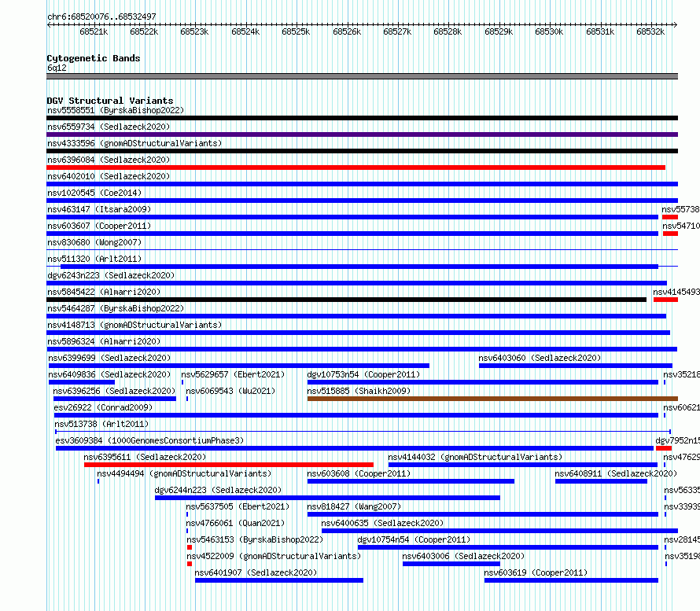
Task: Click dgv6244n223 (Sedlazeck2020) label
Action: pos(218,490)
